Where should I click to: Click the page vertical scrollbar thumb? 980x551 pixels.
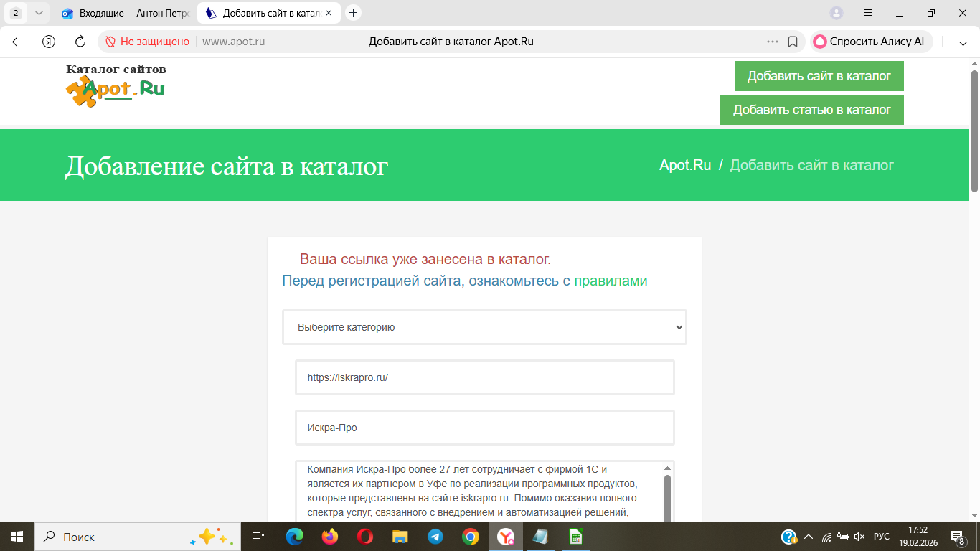[x=975, y=131]
